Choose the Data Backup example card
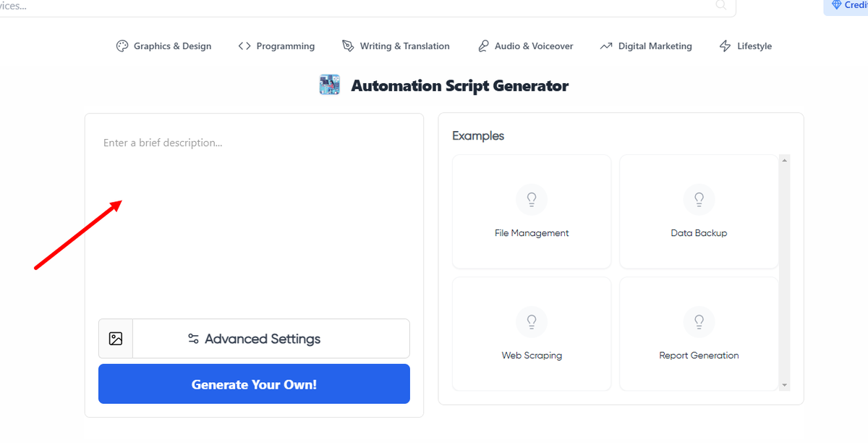 699,211
